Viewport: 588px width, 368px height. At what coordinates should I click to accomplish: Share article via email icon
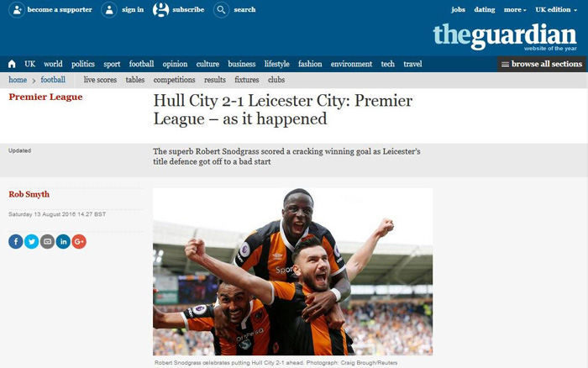(47, 242)
